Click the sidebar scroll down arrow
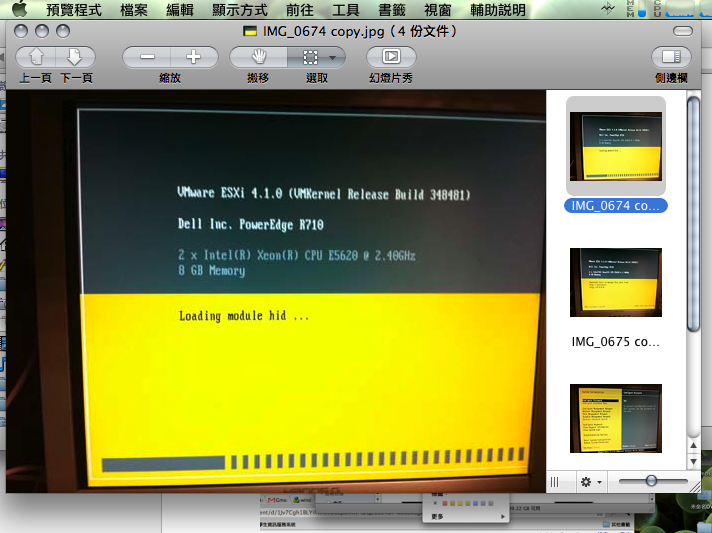Image resolution: width=712 pixels, height=533 pixels. (693, 462)
